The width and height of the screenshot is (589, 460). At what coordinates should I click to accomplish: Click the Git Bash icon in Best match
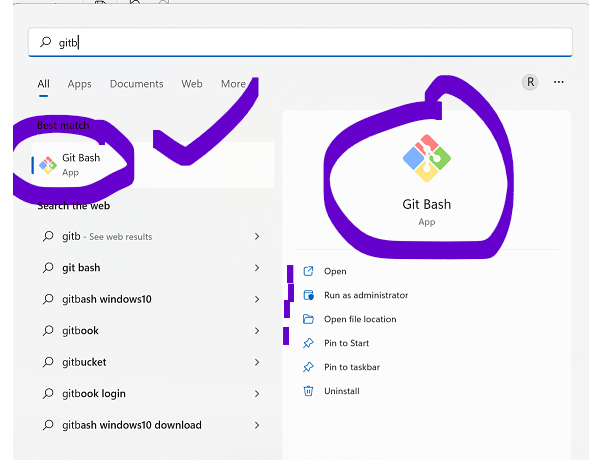[48, 165]
